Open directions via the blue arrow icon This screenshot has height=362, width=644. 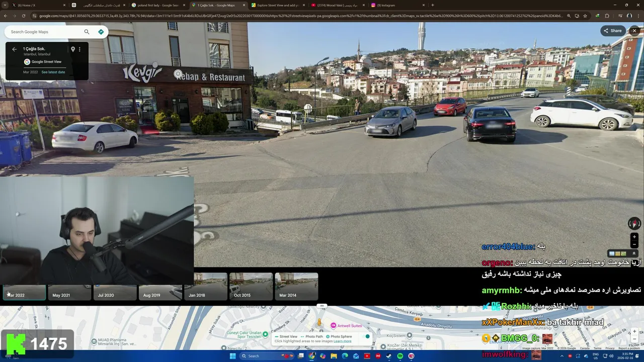[101, 32]
